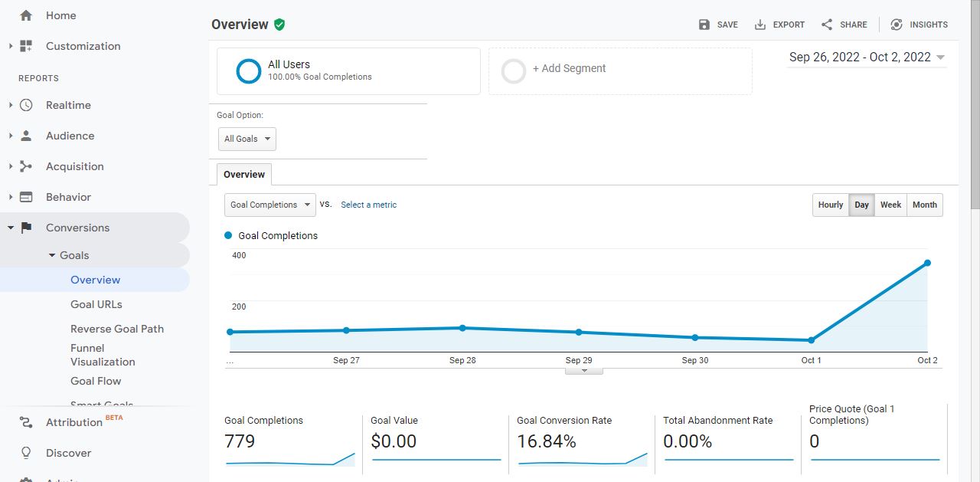The height and width of the screenshot is (482, 980).
Task: Expand the Customization section arrow
Action: 11,46
